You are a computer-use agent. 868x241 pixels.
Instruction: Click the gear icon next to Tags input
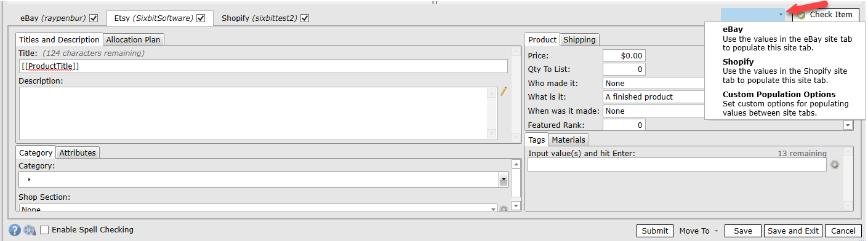[x=835, y=165]
